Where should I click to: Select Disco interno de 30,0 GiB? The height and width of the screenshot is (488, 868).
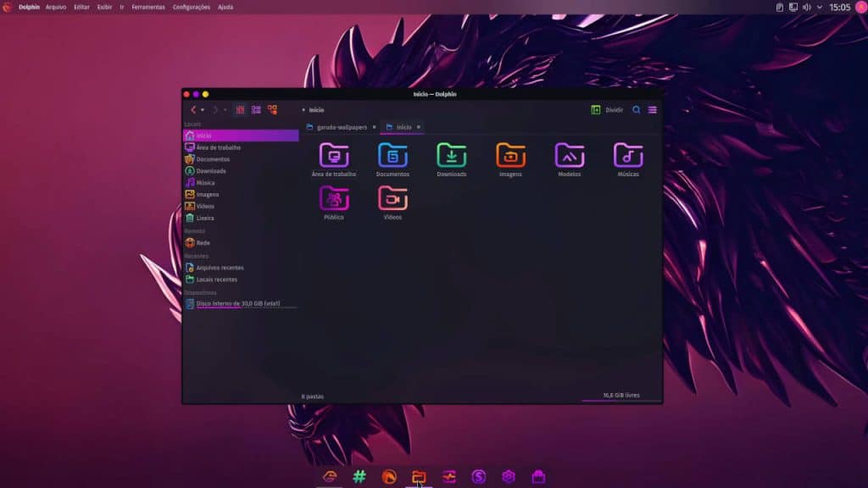[x=237, y=303]
